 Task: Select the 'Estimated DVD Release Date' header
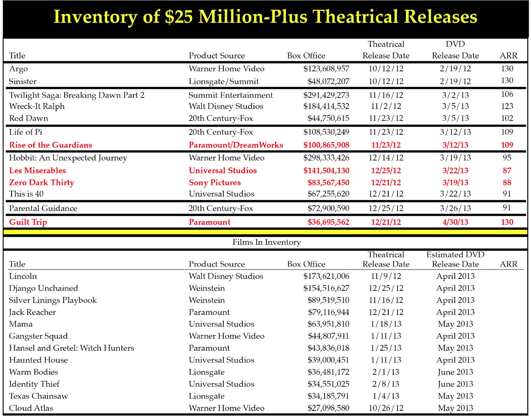click(455, 259)
